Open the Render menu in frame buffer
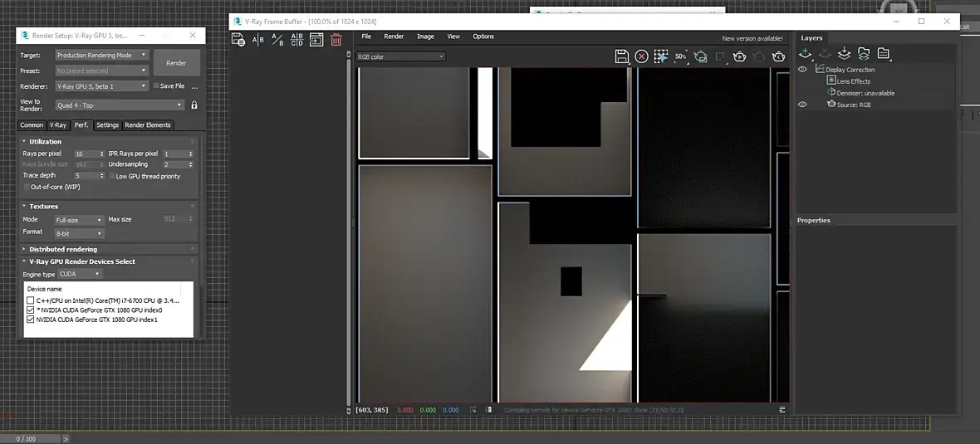 click(x=394, y=37)
